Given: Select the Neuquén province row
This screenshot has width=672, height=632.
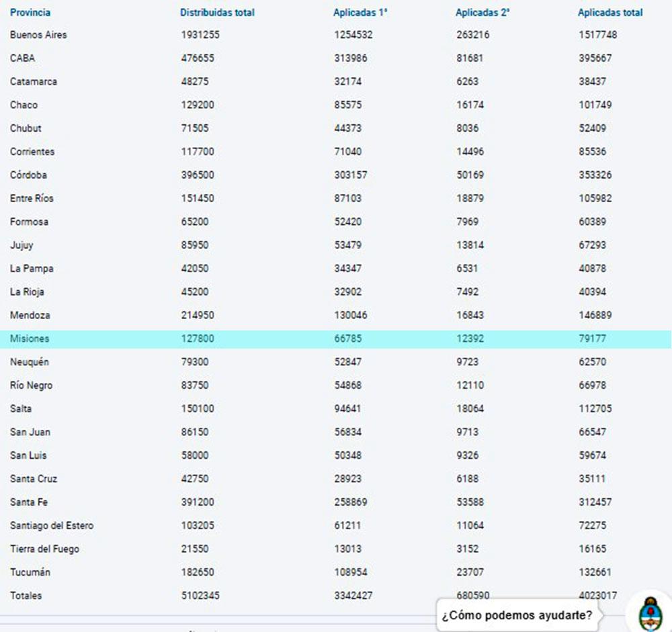Looking at the screenshot, I should [30, 363].
